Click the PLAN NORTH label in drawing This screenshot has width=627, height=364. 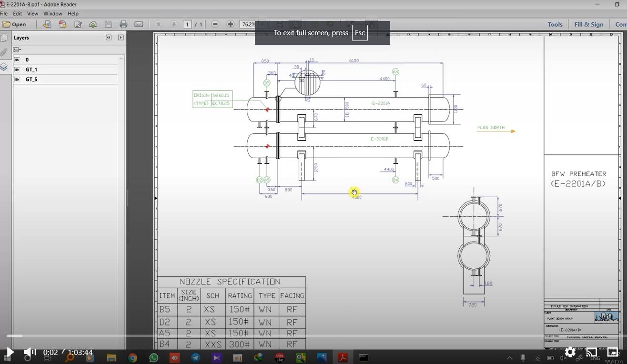pos(491,128)
